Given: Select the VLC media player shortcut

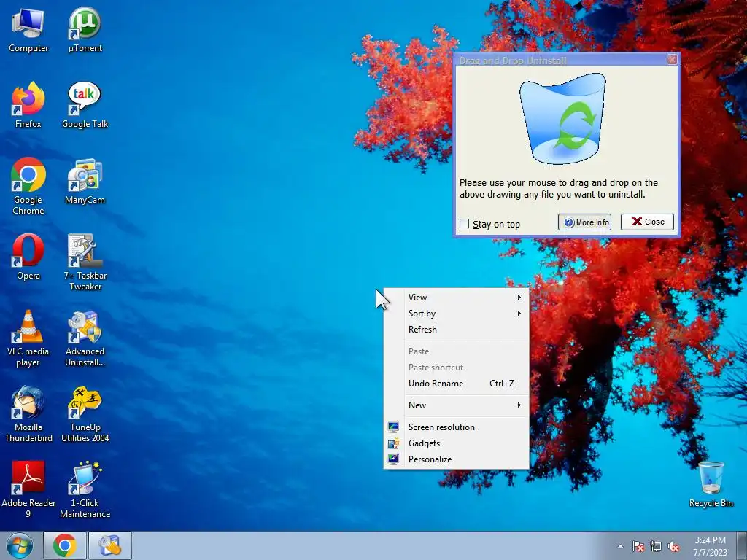Looking at the screenshot, I should click(x=28, y=338).
